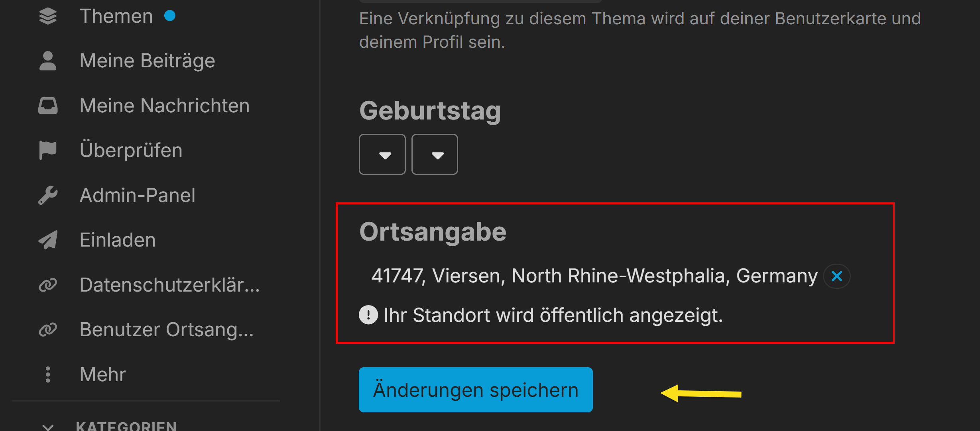Image resolution: width=980 pixels, height=431 pixels.
Task: Open the Datenschutzerklärung sidebar link
Action: click(169, 285)
